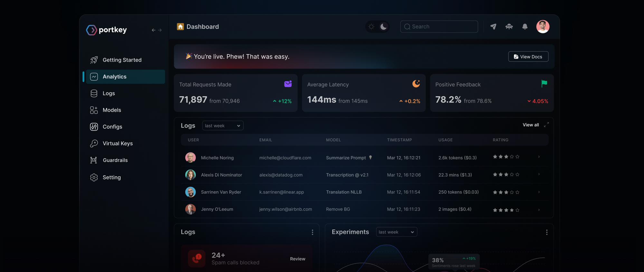Viewport: 644px width, 272px height.
Task: Click the Search input field
Action: [439, 26]
